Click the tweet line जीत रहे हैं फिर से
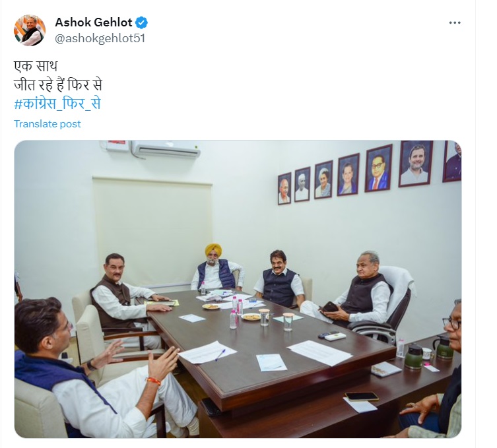 pos(58,85)
